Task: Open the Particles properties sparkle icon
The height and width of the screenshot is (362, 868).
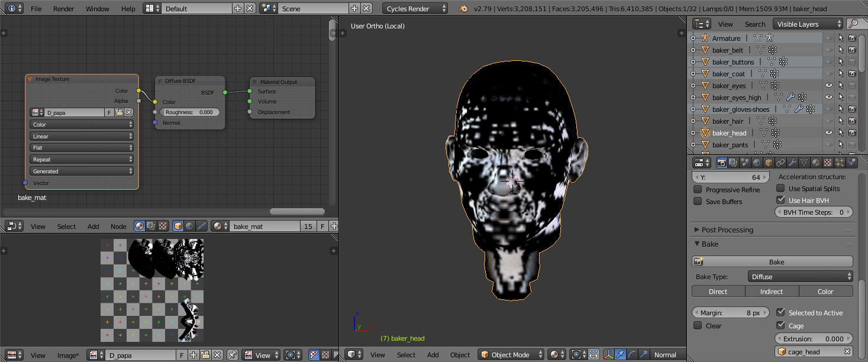Action: click(x=840, y=162)
